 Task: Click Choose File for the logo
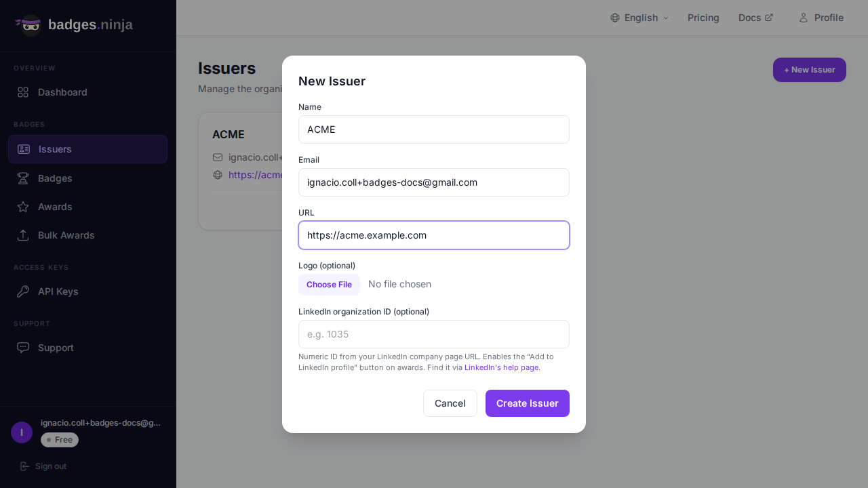pyautogui.click(x=329, y=285)
